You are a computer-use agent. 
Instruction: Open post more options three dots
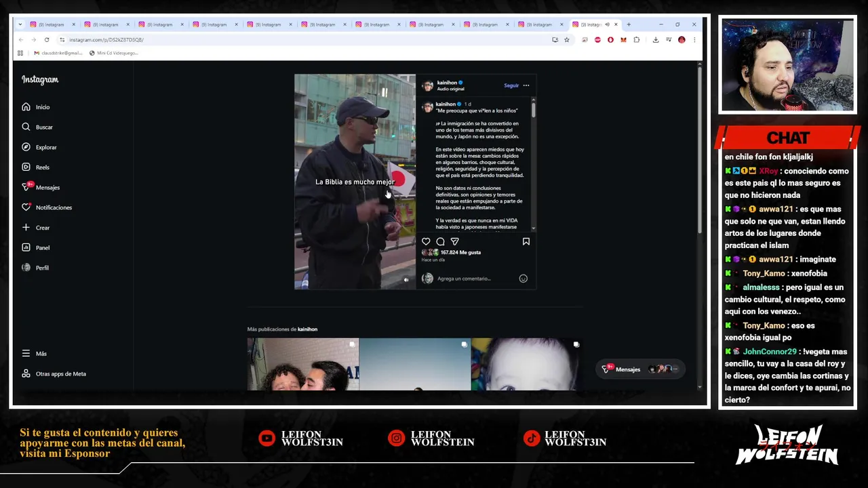pos(526,85)
